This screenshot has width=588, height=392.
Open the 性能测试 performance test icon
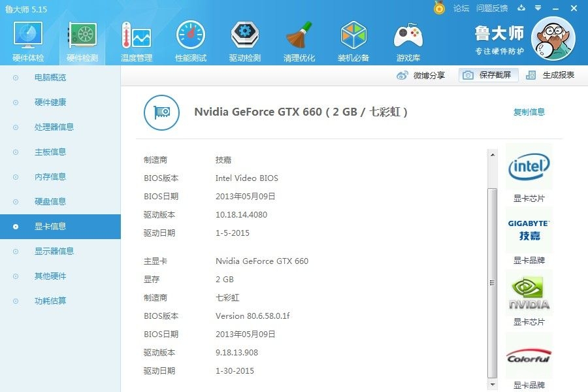pos(191,41)
